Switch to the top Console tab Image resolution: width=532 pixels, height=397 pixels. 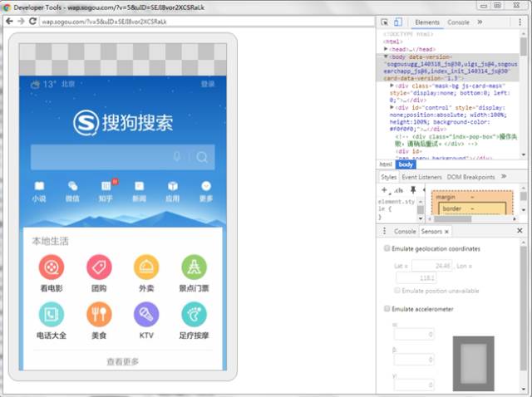pyautogui.click(x=458, y=22)
